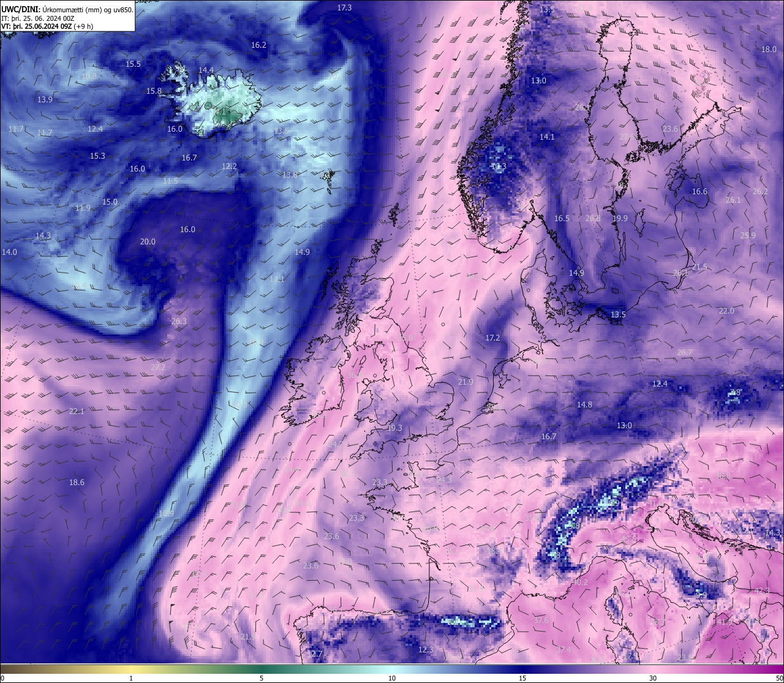Select the 22.0 value over the eastern Baltic region
Viewport: 784px width, 683px height.
(x=726, y=311)
